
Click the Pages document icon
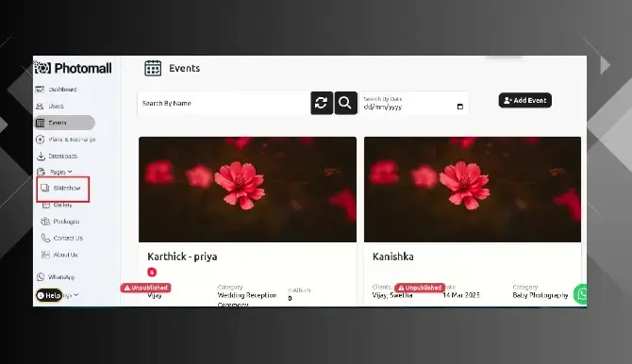tap(41, 173)
